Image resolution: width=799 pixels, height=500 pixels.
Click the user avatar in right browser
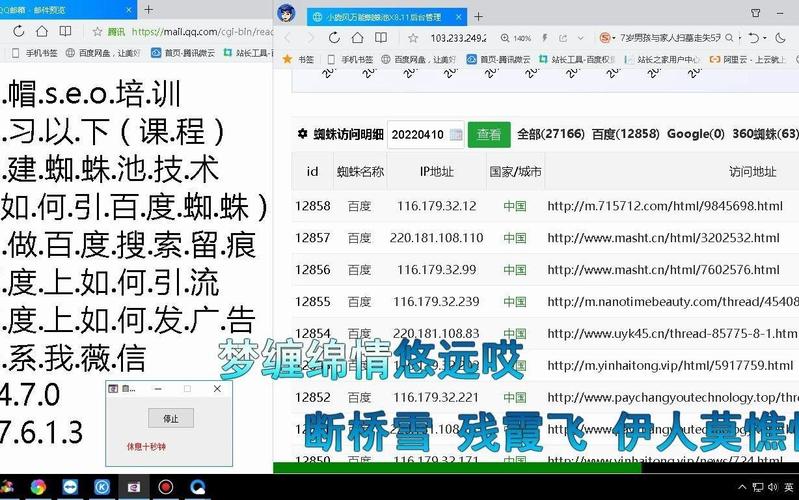[x=286, y=12]
